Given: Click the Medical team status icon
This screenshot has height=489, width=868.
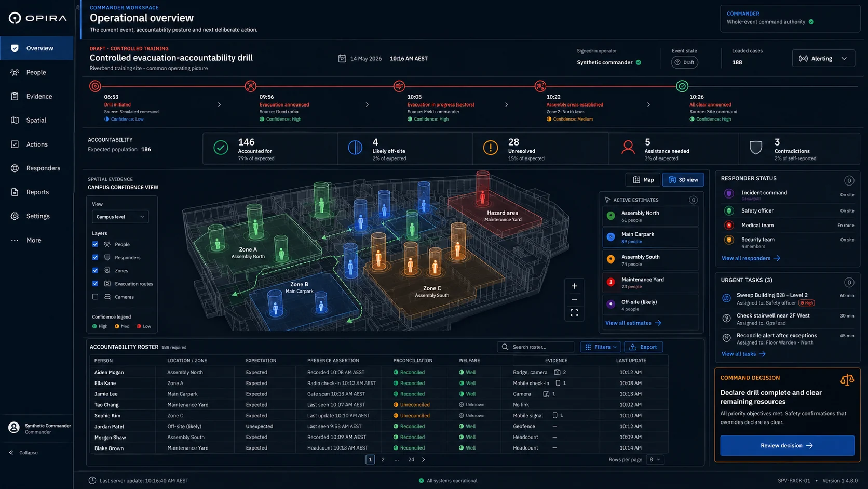Looking at the screenshot, I should [x=729, y=225].
